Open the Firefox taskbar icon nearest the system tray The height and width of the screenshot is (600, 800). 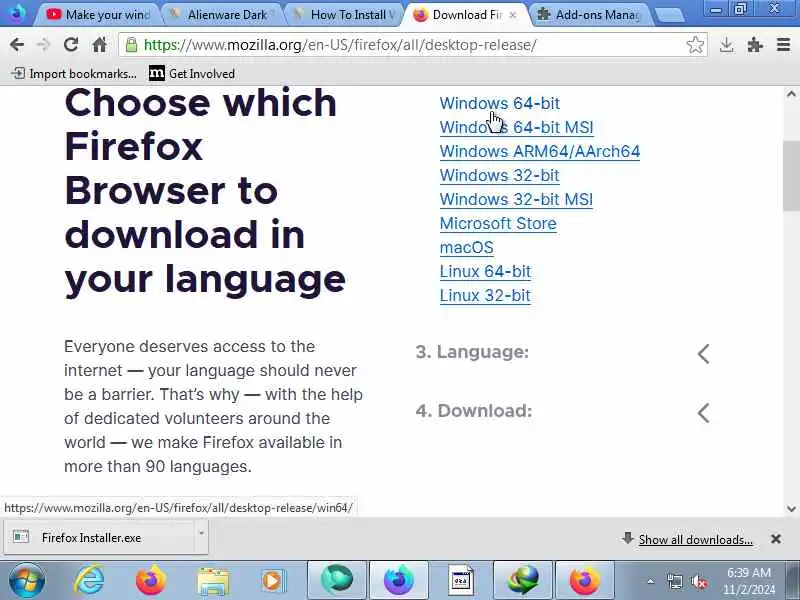point(585,579)
